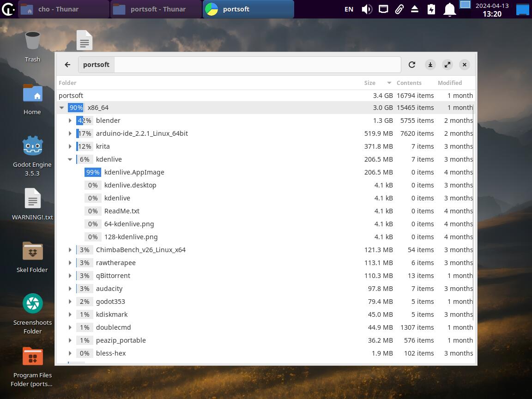Select the 64-kdenlive.png row
The image size is (532, 399).
[266, 224]
